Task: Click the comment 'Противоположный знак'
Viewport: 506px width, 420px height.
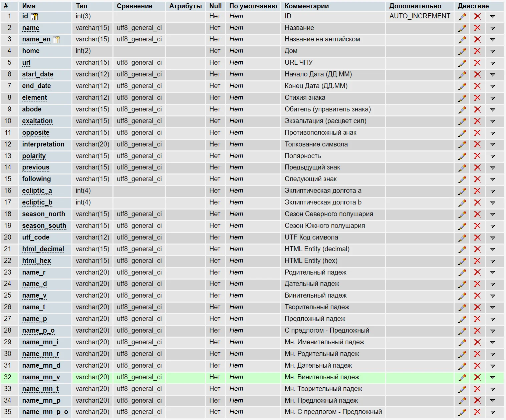Action: click(x=320, y=132)
